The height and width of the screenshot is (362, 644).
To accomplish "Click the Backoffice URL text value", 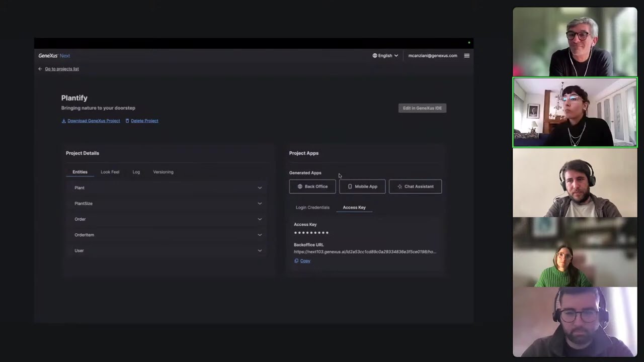I will click(365, 252).
